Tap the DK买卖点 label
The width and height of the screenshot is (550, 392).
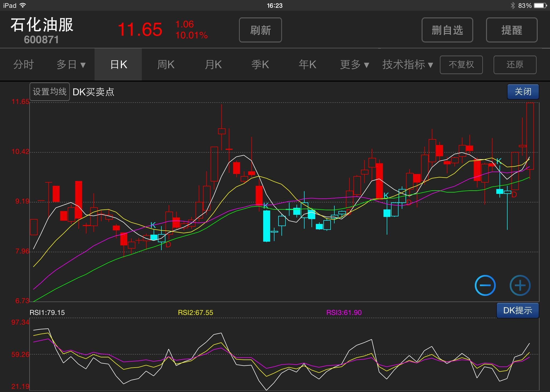tap(93, 92)
